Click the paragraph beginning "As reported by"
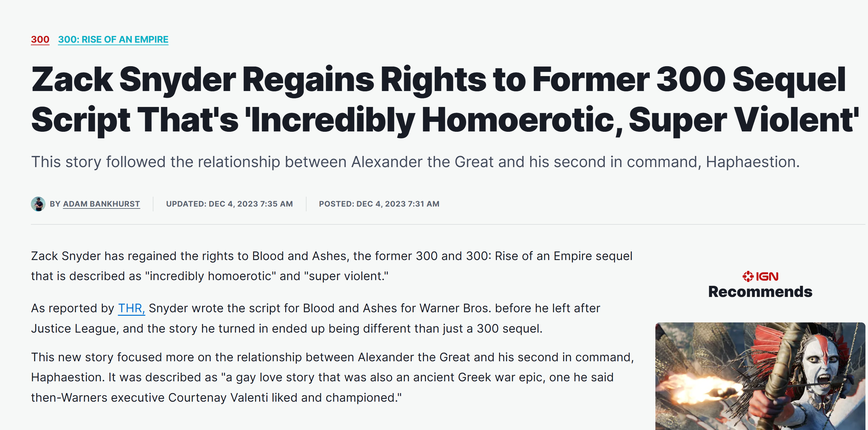868x430 pixels. (x=316, y=318)
